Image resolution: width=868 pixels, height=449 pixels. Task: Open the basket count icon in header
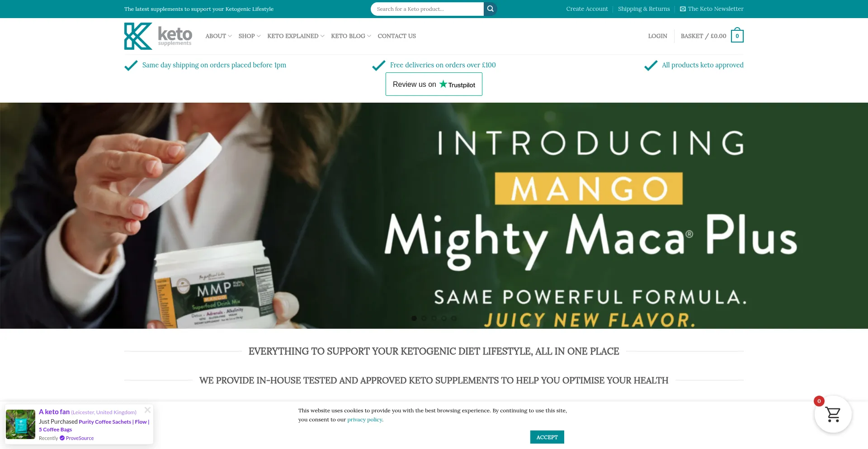737,36
